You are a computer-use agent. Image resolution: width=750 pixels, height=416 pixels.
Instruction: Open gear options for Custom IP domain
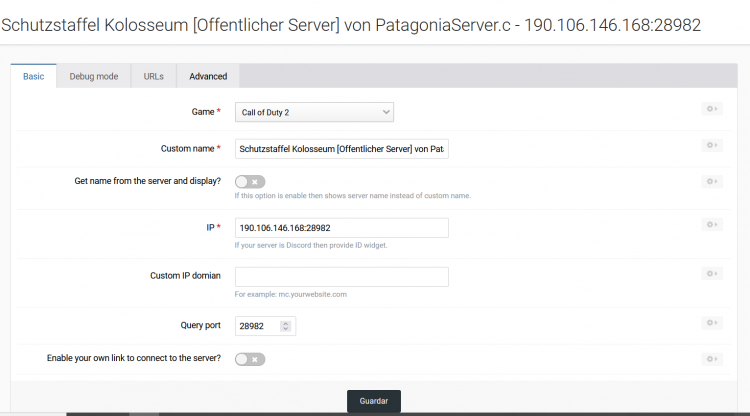coord(711,273)
